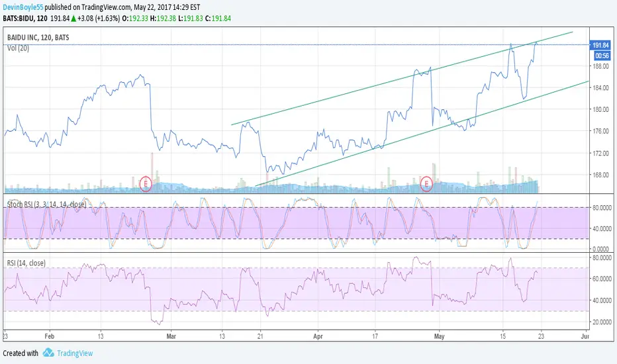Click the RSI (14, close) indicator label
Screen dimensions: 617x364
pos(26,263)
